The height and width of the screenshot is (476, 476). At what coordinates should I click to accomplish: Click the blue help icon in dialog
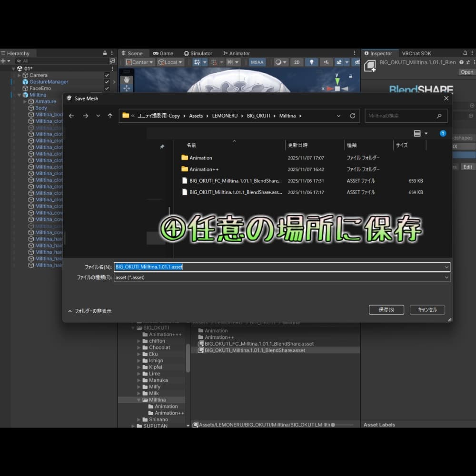coord(443,134)
